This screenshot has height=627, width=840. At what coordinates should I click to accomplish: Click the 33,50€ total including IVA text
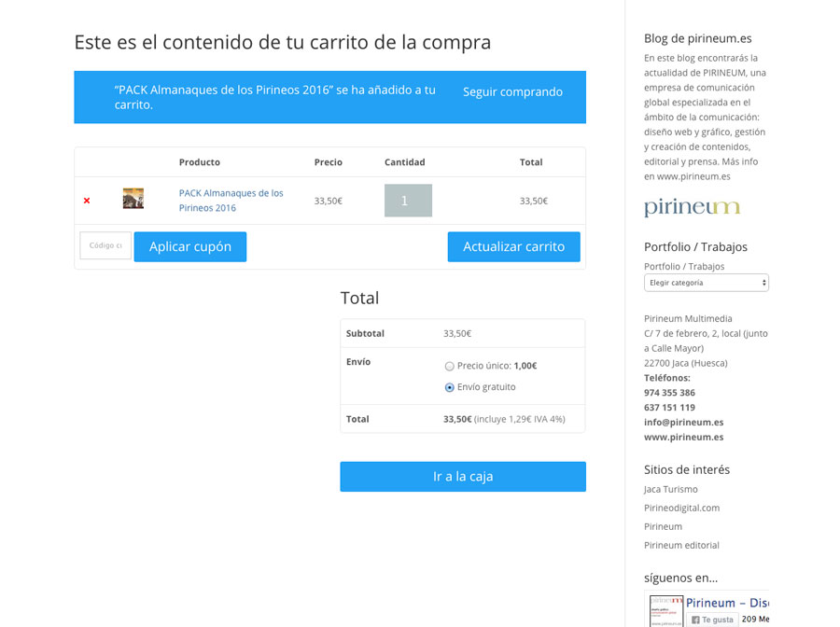(x=504, y=419)
